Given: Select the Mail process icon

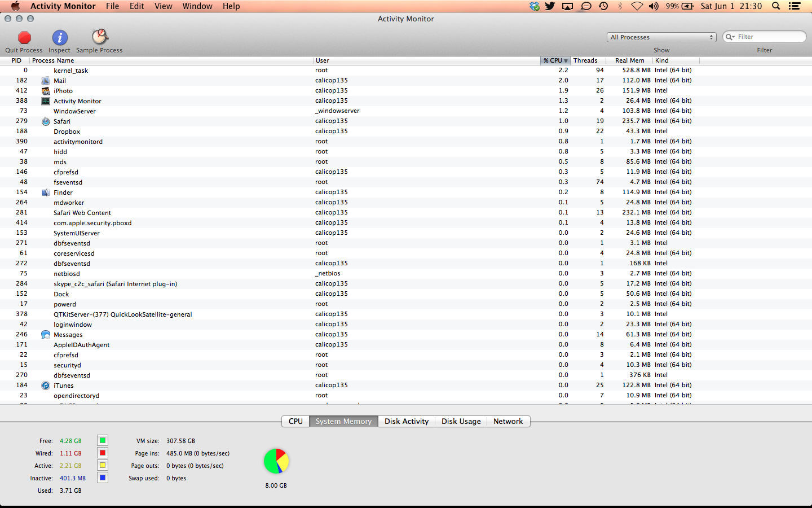Looking at the screenshot, I should pos(46,81).
